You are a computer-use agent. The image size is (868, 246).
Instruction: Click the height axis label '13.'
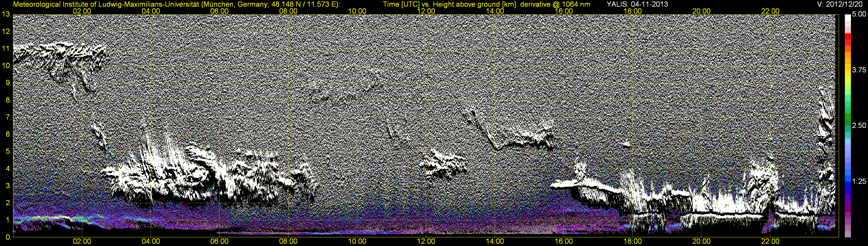6,14
